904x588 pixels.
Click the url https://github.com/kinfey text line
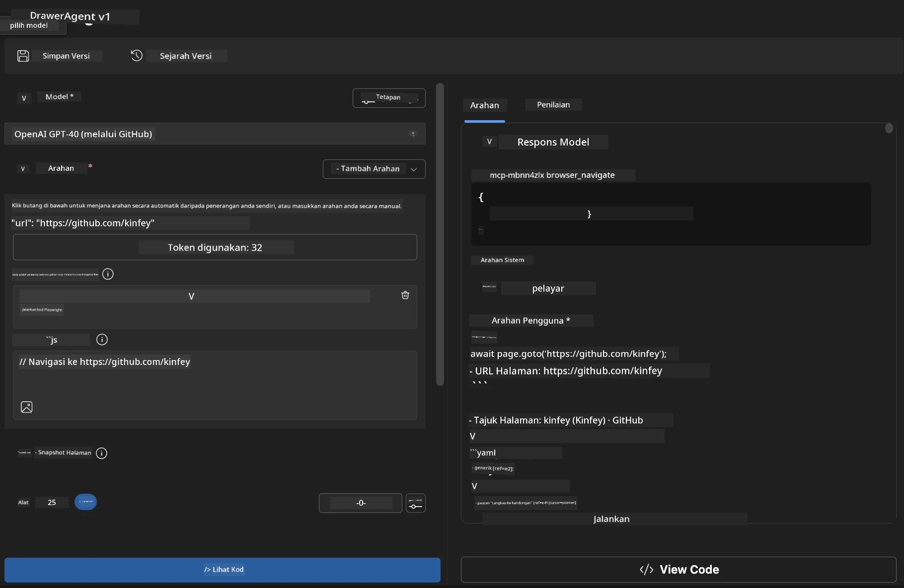(83, 223)
